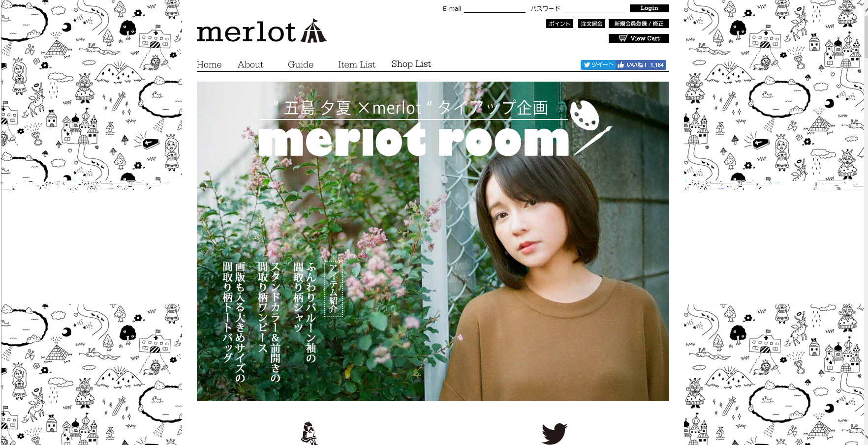Click the shopping cart icon in View Cart
Screen dimensions: 868x445
pyautogui.click(x=623, y=38)
